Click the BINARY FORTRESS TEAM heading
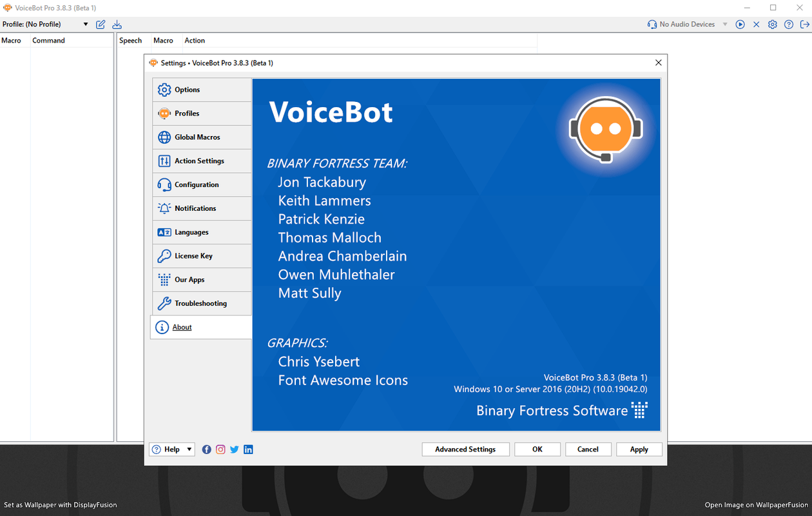This screenshot has width=812, height=516. [x=337, y=164]
